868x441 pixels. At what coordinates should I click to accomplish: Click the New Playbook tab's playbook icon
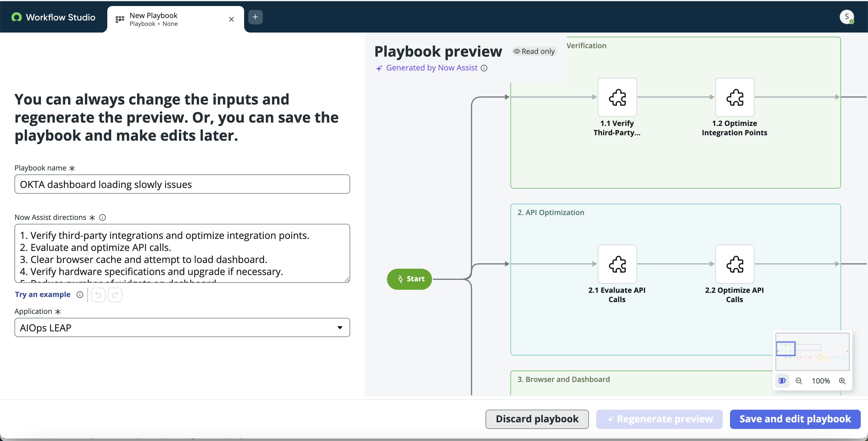coord(120,19)
